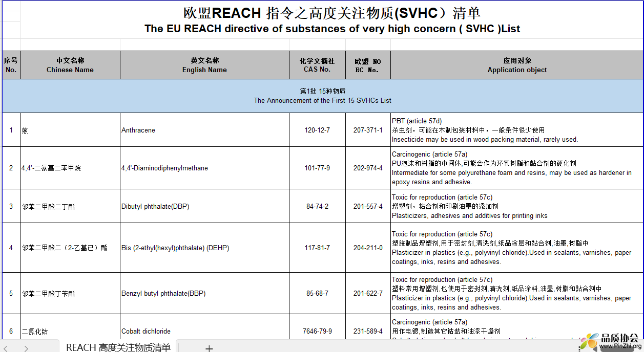Select EC number 202-974-4

[368, 168]
